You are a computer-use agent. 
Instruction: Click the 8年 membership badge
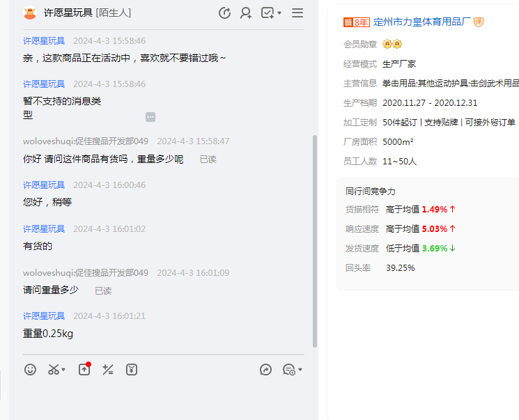[357, 22]
